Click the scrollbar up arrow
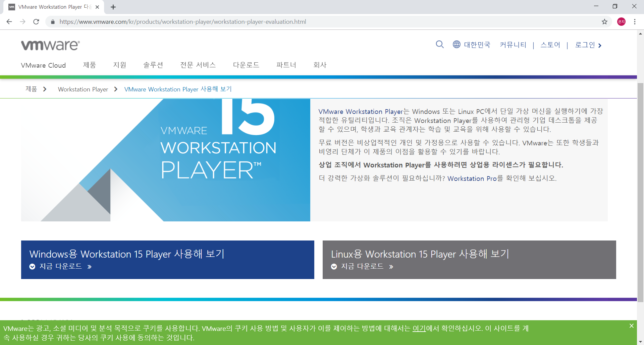Viewport: 644px width, 345px height. (640, 33)
